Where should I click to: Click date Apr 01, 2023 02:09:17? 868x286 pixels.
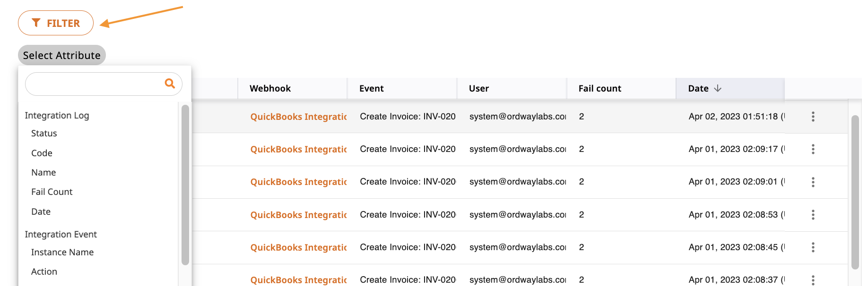point(737,149)
